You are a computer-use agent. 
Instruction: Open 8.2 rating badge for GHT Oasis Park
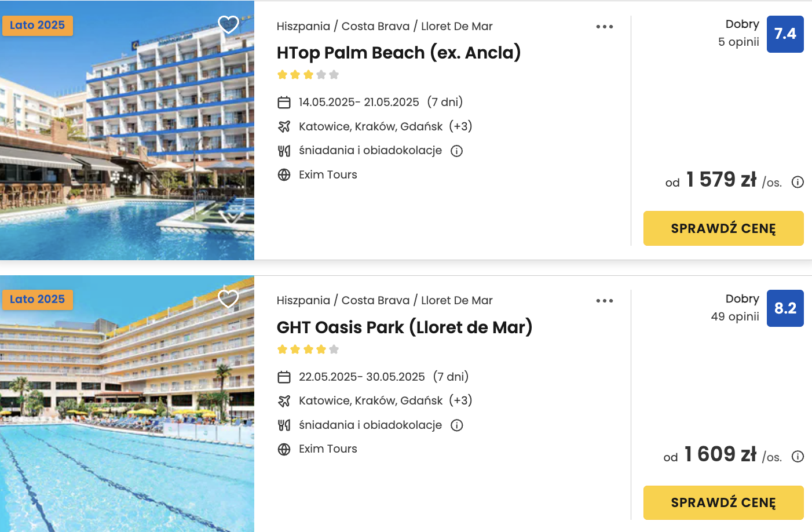(785, 308)
